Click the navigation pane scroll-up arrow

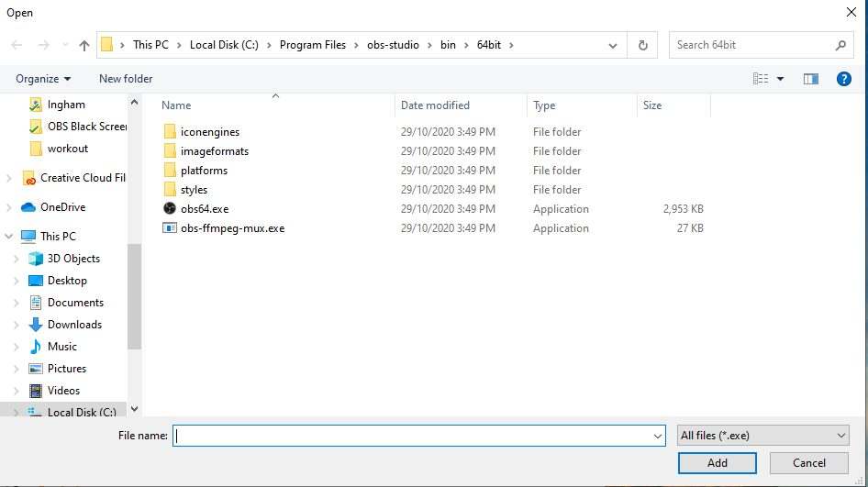coord(134,103)
